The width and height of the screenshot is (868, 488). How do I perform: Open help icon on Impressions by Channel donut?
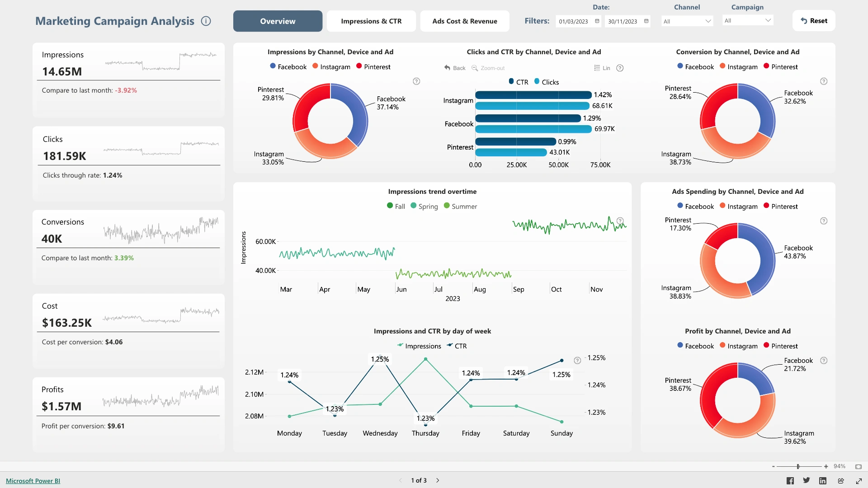pos(416,81)
